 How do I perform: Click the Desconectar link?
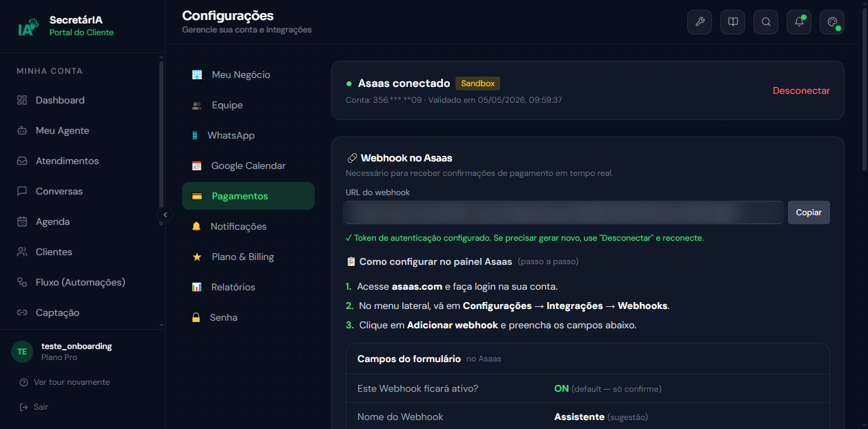point(801,90)
